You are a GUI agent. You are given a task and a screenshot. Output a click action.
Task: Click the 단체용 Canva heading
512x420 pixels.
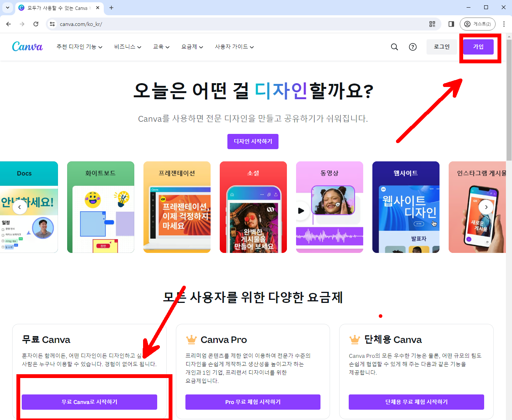click(393, 340)
